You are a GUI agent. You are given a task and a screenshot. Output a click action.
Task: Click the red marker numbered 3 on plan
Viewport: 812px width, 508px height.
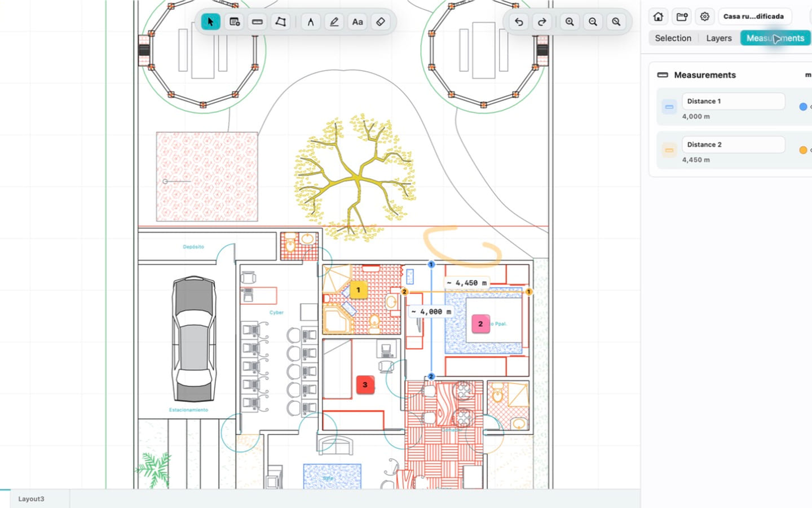(x=365, y=385)
